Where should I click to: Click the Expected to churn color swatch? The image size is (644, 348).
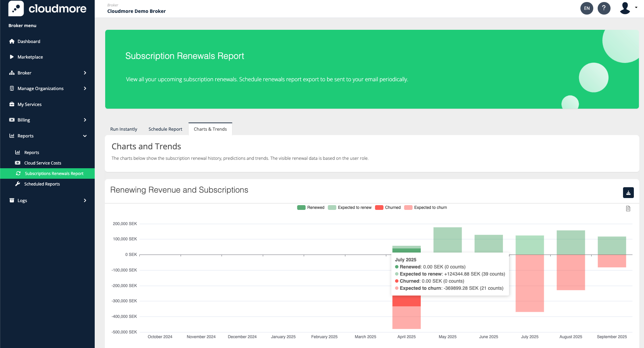[x=408, y=208]
